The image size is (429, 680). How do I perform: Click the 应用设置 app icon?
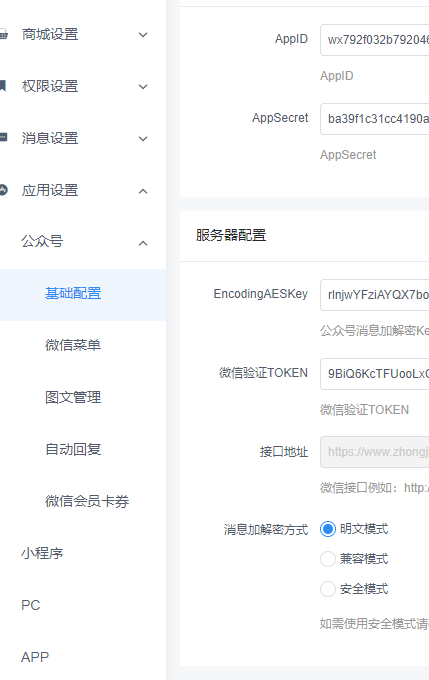tap(3, 190)
